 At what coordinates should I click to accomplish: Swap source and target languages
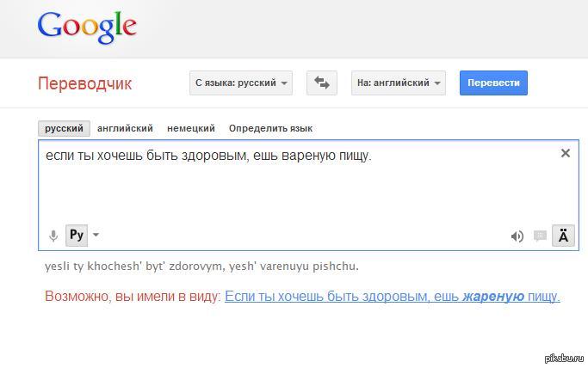coord(322,83)
